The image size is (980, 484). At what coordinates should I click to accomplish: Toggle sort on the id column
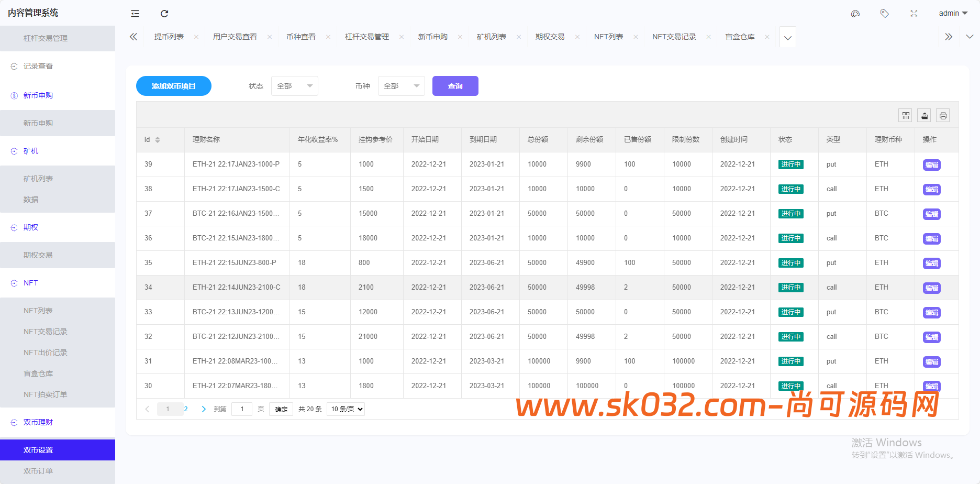pos(158,139)
